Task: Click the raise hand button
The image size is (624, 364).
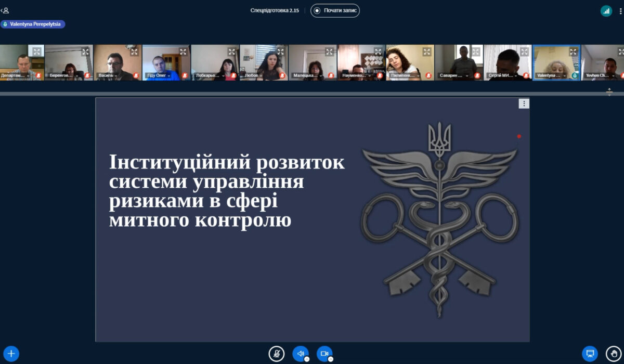Action: pyautogui.click(x=614, y=354)
